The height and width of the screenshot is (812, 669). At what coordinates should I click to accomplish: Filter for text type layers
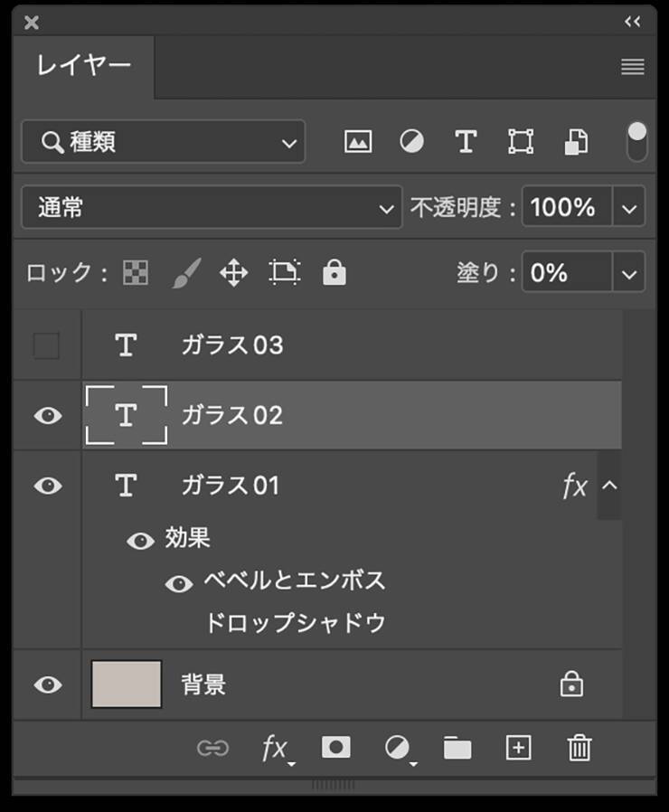465,142
